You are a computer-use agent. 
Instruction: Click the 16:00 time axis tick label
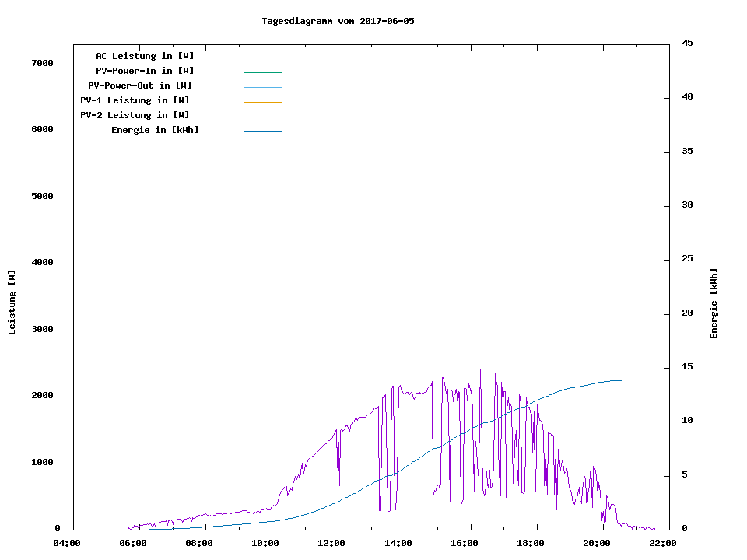465,543
